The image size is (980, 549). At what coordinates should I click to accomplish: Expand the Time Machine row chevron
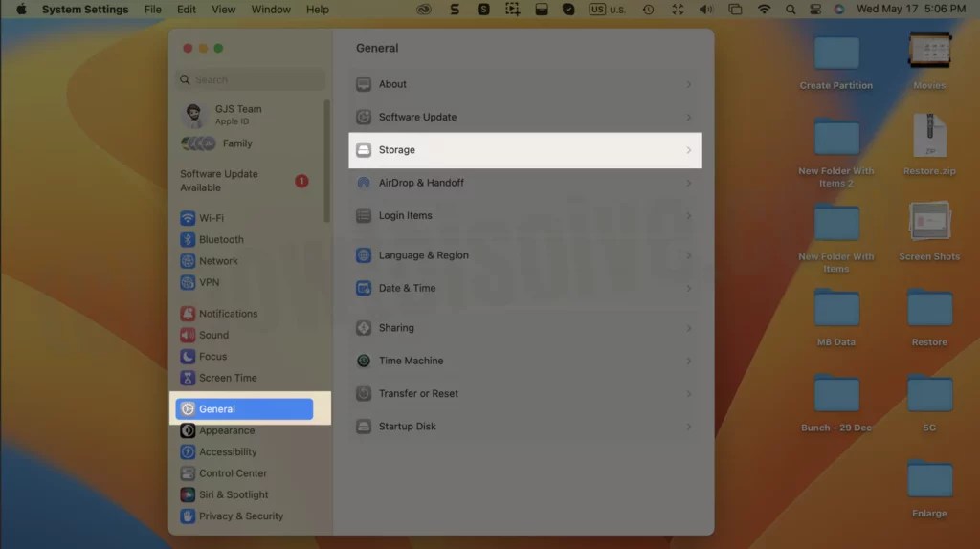689,361
